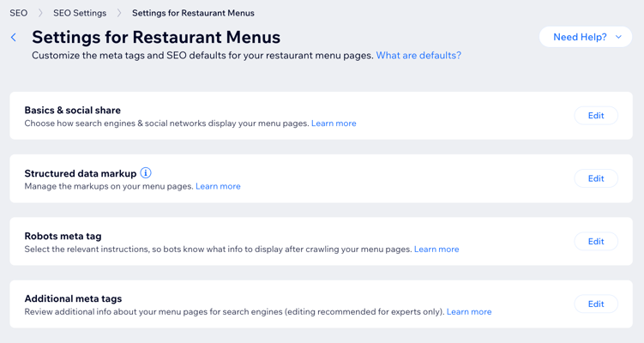Open Learn more for Robots meta tag
The image size is (644, 343).
pyautogui.click(x=436, y=249)
